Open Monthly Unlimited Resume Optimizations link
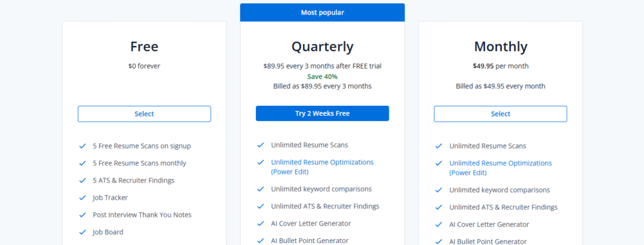The width and height of the screenshot is (644, 245). tap(501, 168)
